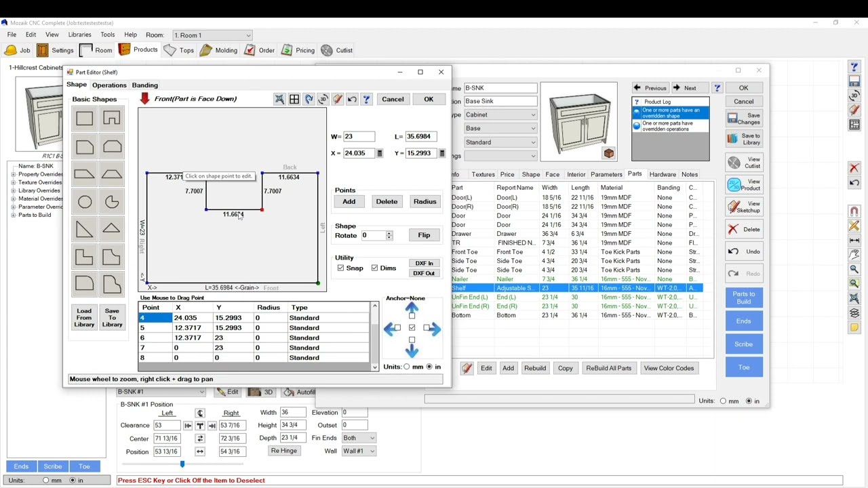Select the pie-cut circle basic shape
Image resolution: width=868 pixels, height=488 pixels.
pyautogui.click(x=112, y=202)
